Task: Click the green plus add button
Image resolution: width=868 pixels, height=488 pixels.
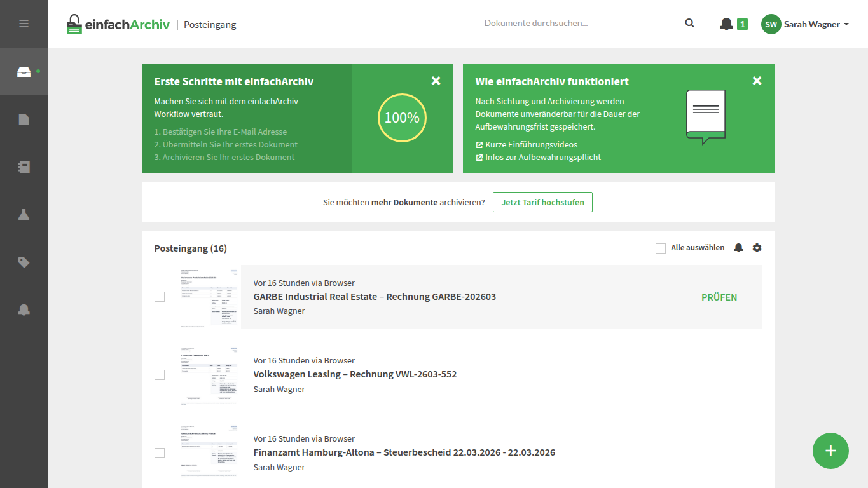Action: pos(830,451)
